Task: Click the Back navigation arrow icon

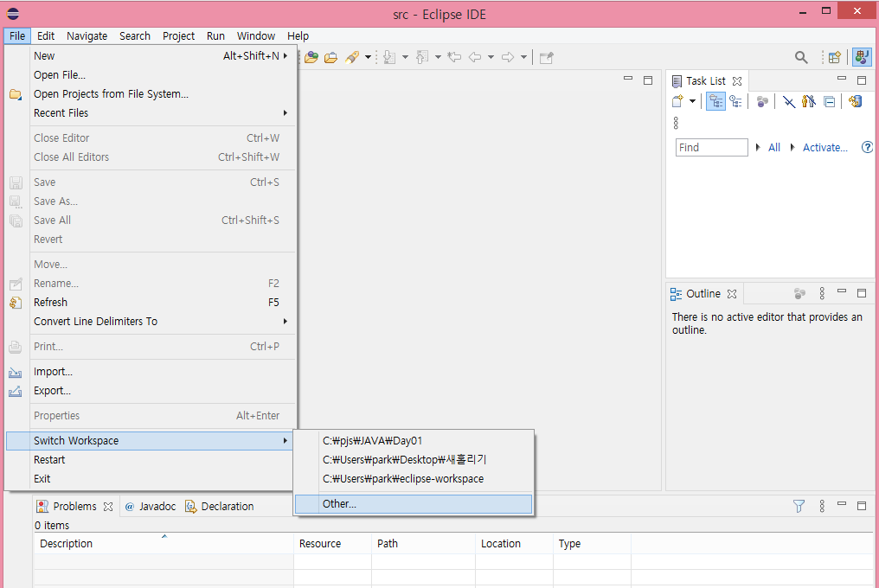Action: click(475, 57)
